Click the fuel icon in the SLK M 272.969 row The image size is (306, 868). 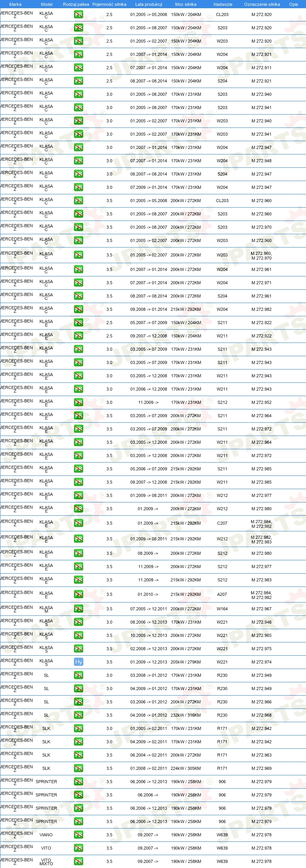pyautogui.click(x=78, y=768)
